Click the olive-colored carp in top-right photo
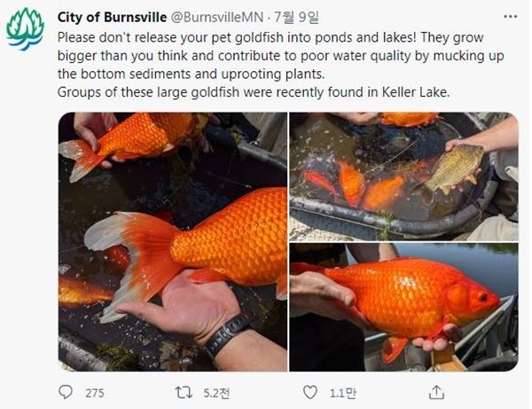 point(453,168)
